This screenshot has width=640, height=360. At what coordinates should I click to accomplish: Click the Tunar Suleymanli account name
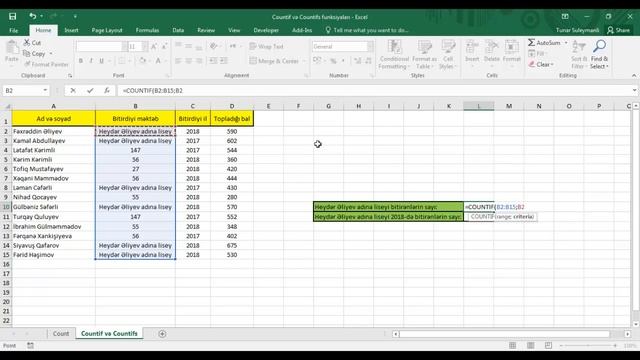click(x=577, y=30)
